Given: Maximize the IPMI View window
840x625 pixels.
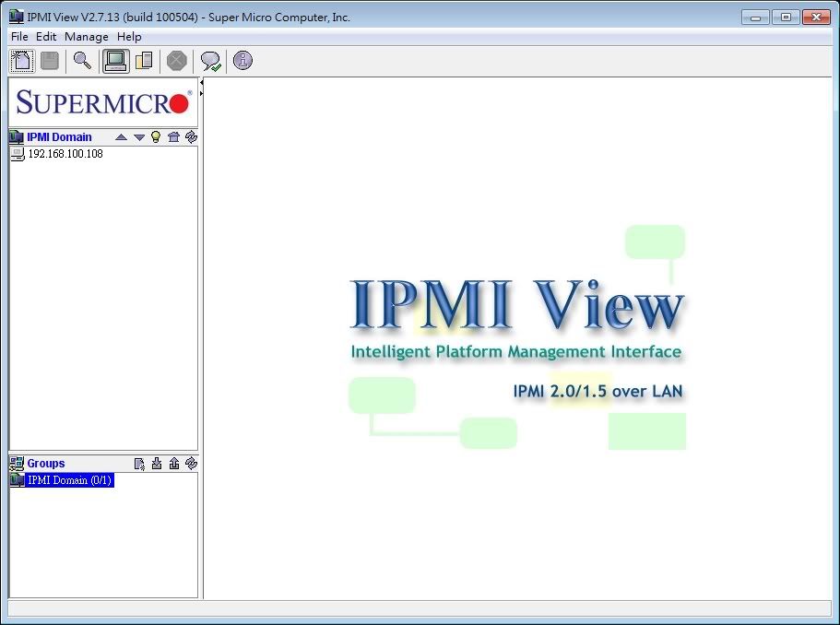Looking at the screenshot, I should (x=786, y=18).
